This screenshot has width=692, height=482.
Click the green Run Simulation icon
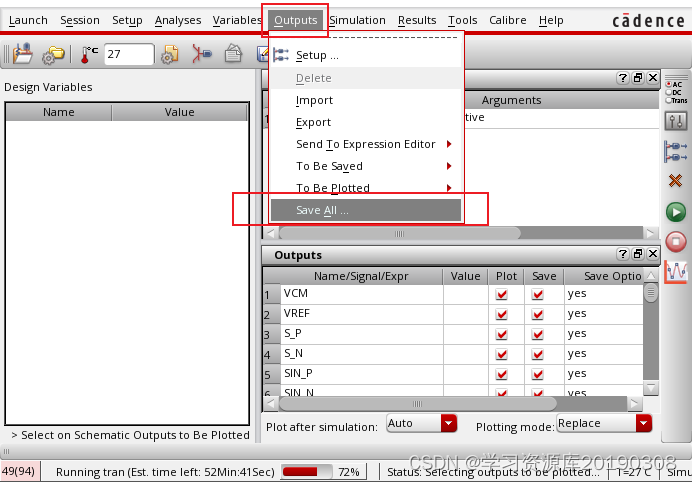(x=676, y=211)
